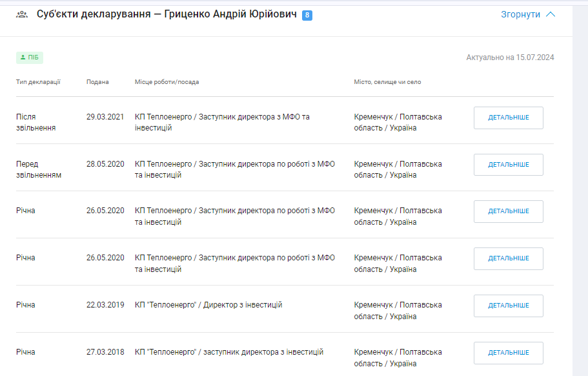Viewport: 588px width, 376px height.
Task: Open Детальніше for the second 26.05.2020 annual declaration
Action: pos(508,258)
